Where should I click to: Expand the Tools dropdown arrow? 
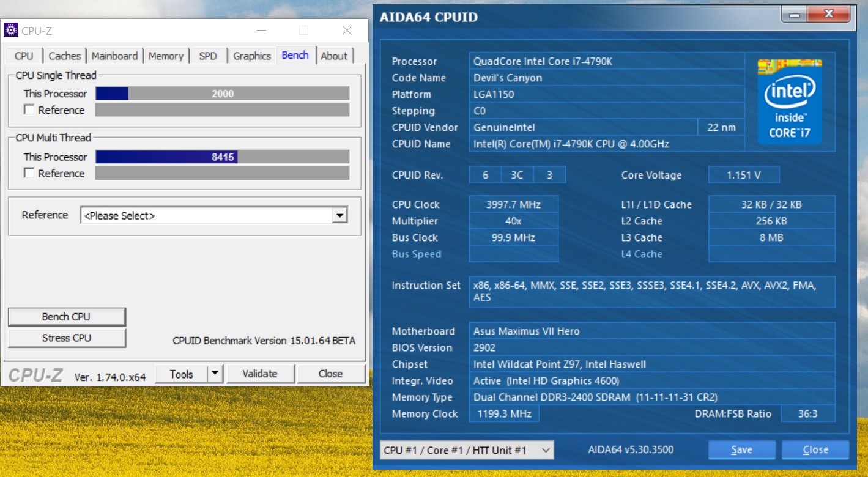(x=215, y=374)
